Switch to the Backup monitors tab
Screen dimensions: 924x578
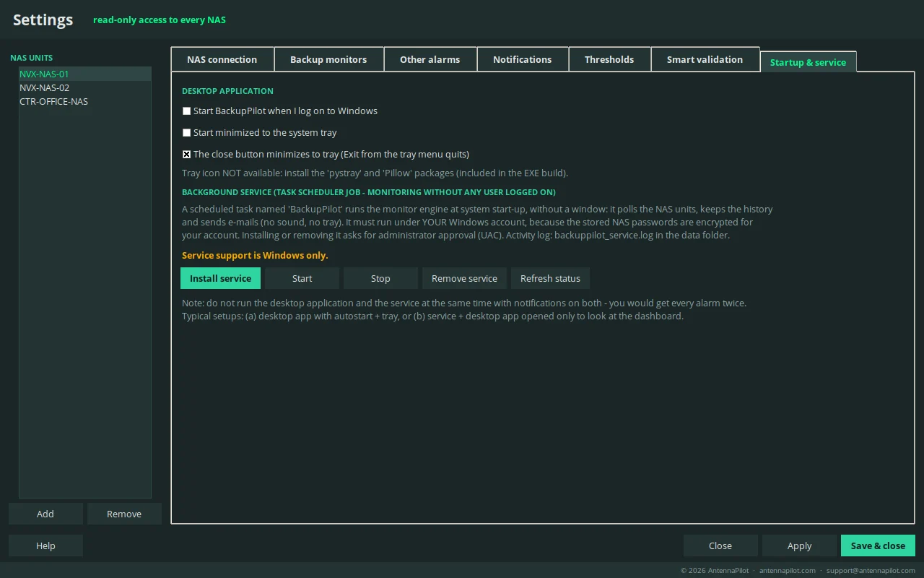[328, 59]
